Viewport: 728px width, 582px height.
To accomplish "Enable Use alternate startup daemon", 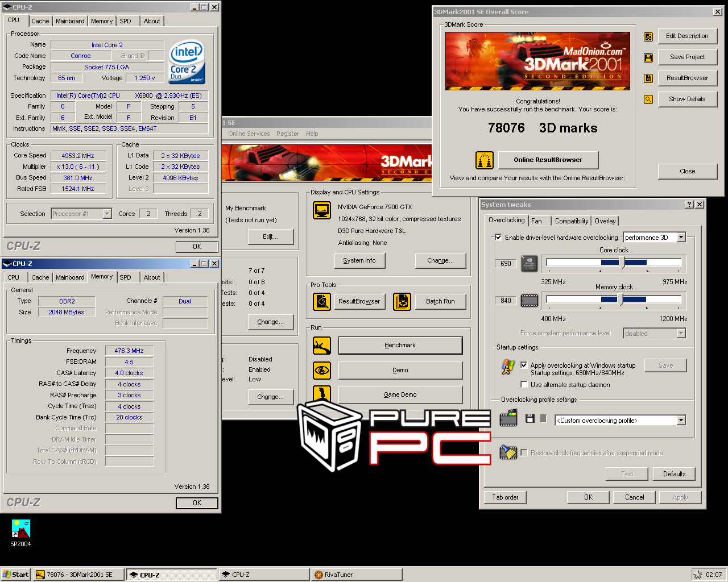I will pos(524,385).
